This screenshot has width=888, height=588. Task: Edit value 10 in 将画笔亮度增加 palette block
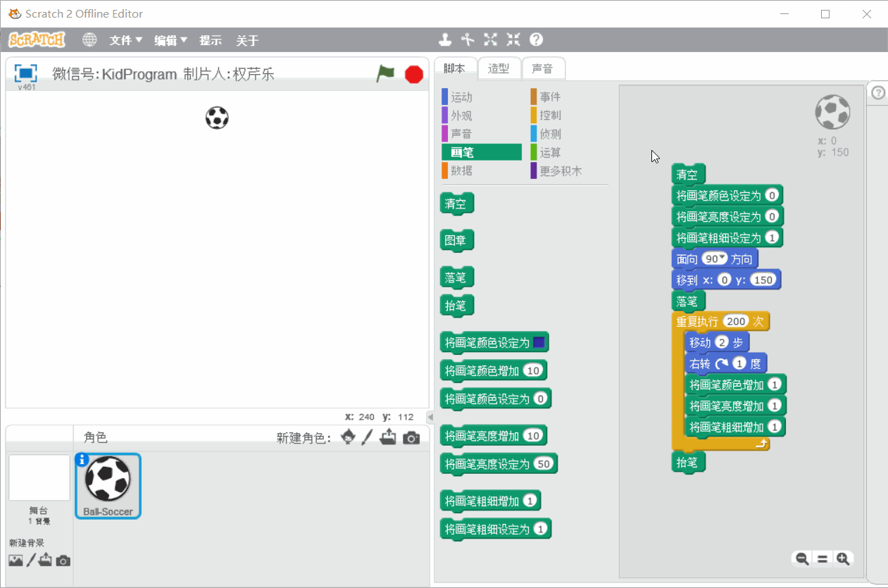(533, 436)
